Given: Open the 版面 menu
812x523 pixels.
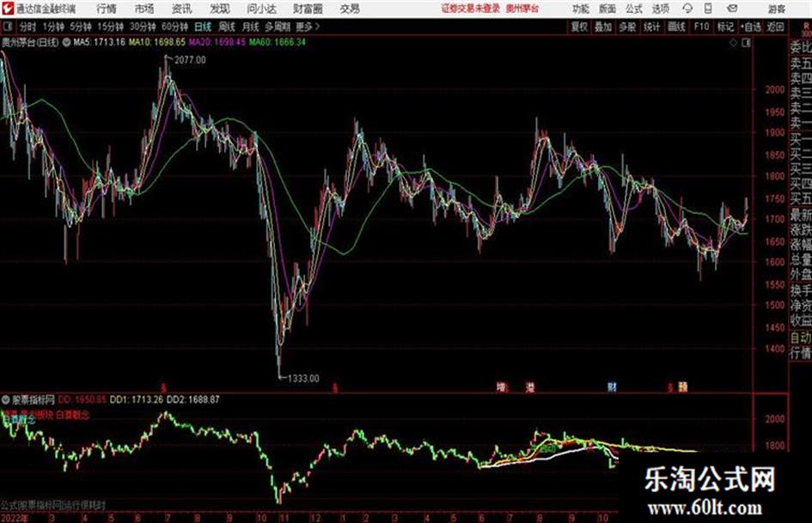Looking at the screenshot, I should click(x=607, y=9).
